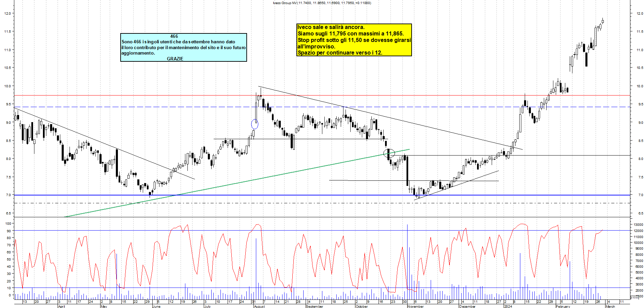
Task: Click the '70' oscillator axis value
Action: pyautogui.click(x=9, y=245)
